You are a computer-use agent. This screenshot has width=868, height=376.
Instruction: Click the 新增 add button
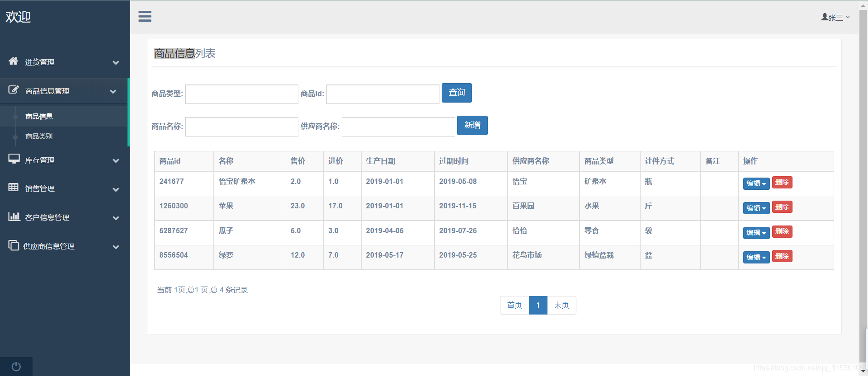(472, 125)
